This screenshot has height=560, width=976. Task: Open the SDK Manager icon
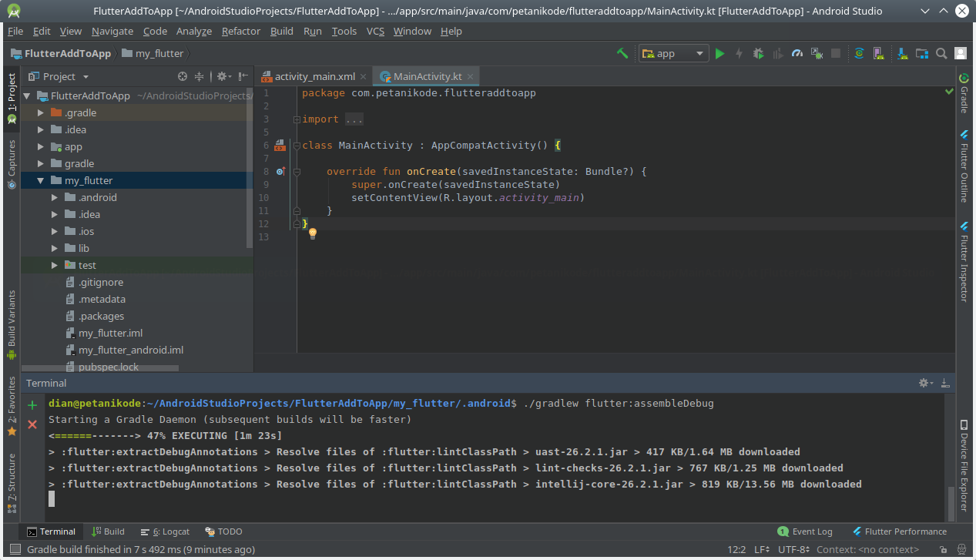click(902, 53)
